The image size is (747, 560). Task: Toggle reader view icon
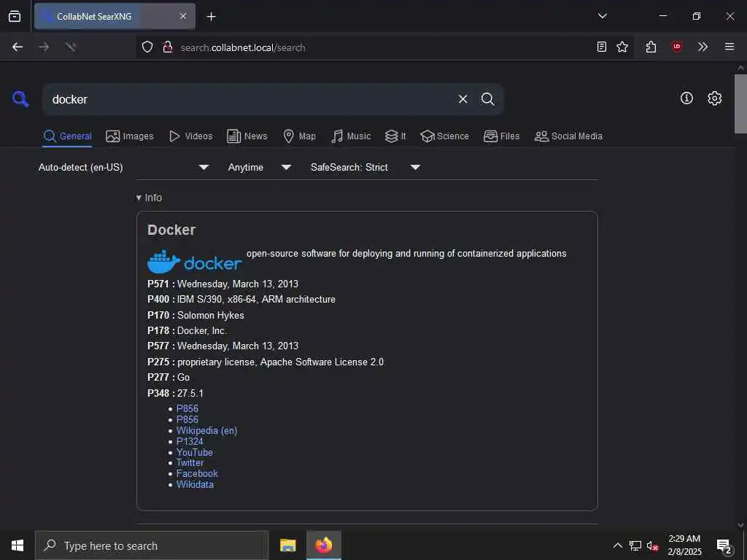coord(602,47)
